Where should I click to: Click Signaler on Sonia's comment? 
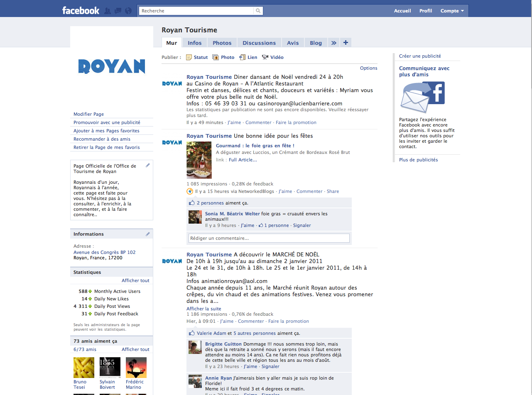click(x=302, y=225)
